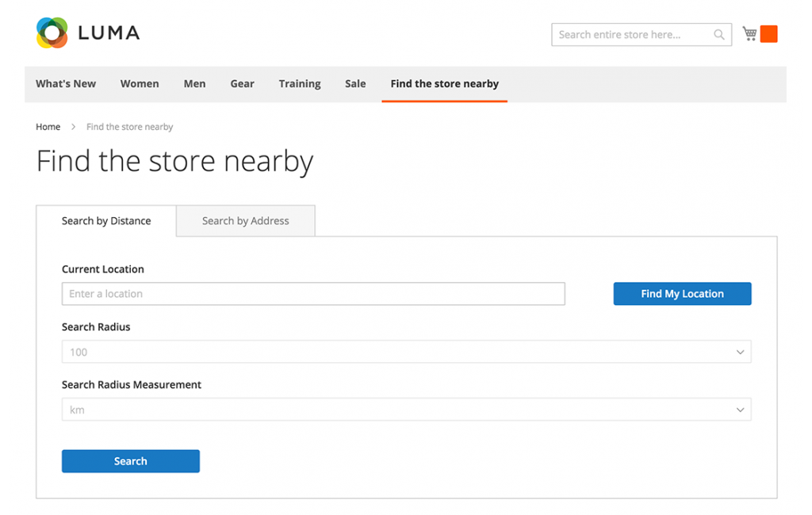This screenshot has height=515, width=812.
Task: Open the Gear menu
Action: [243, 84]
